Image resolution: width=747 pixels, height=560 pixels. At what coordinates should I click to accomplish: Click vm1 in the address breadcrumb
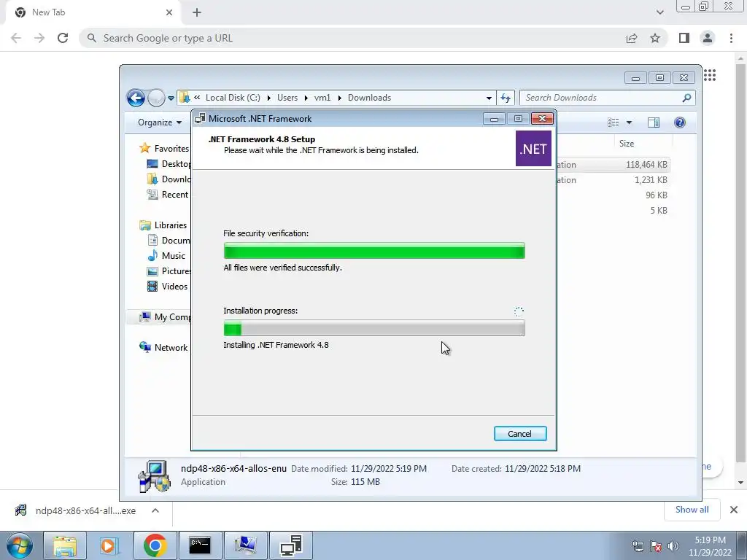coord(322,98)
